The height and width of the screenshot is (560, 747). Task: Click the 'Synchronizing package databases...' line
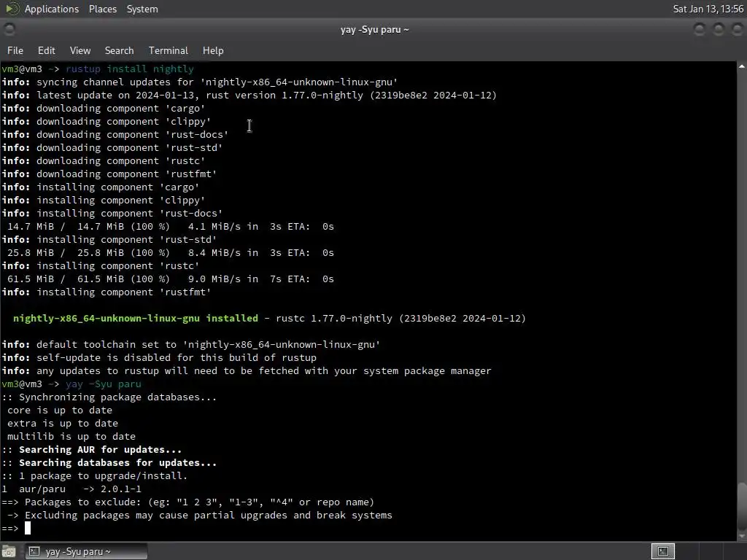(x=109, y=397)
